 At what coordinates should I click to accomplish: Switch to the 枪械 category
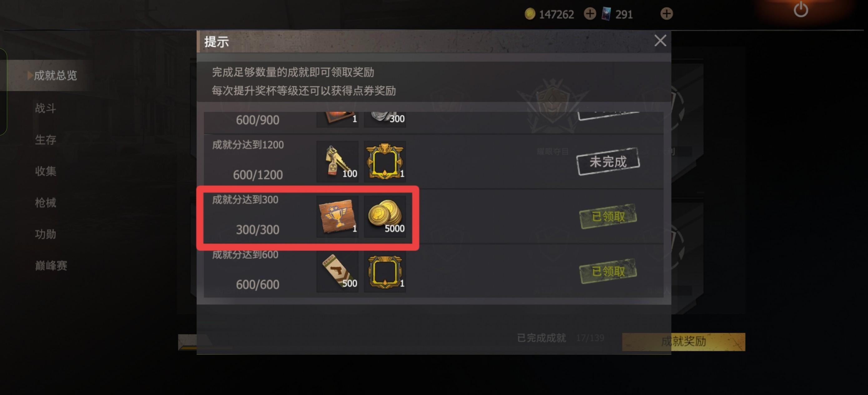[46, 202]
